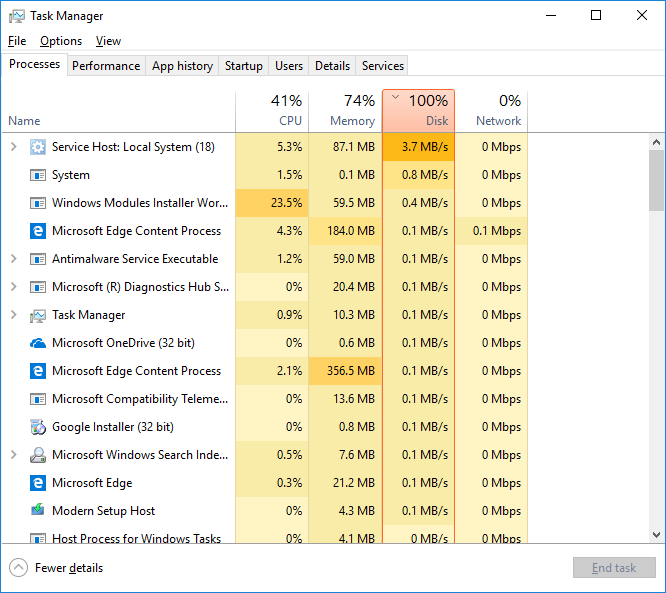The height and width of the screenshot is (593, 666).
Task: Click the Disk column sort arrow
Action: point(395,97)
